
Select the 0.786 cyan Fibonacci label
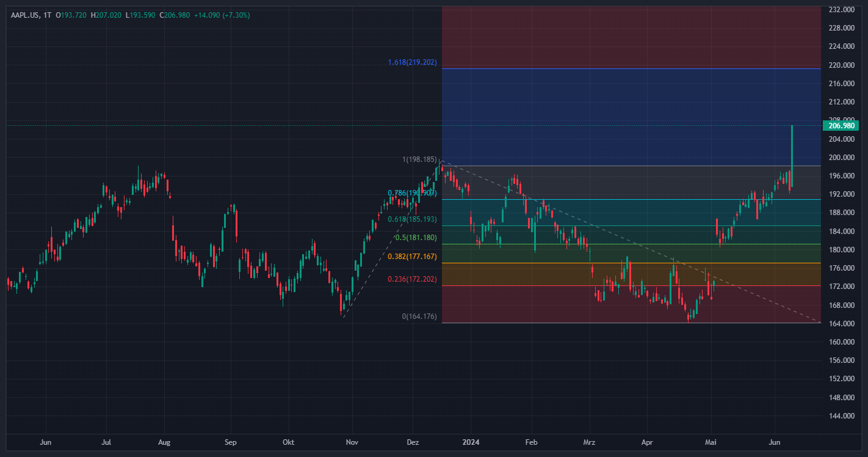tap(412, 193)
